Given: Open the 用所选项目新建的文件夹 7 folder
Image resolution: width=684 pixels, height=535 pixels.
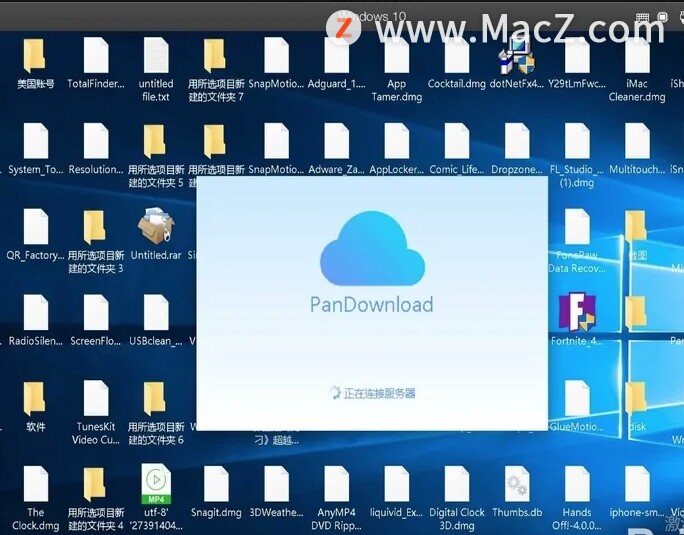Looking at the screenshot, I should click(215, 55).
